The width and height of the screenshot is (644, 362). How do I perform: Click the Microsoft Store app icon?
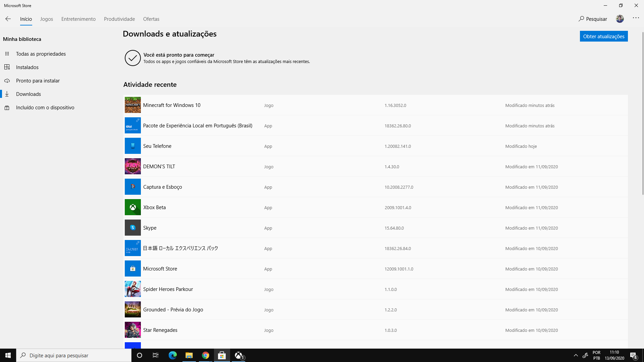(x=133, y=268)
